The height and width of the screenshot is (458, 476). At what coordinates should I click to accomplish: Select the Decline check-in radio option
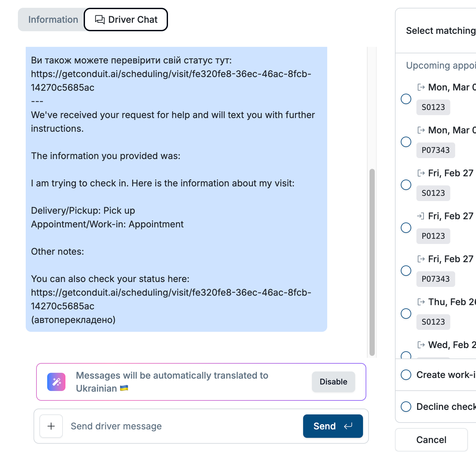point(406,407)
